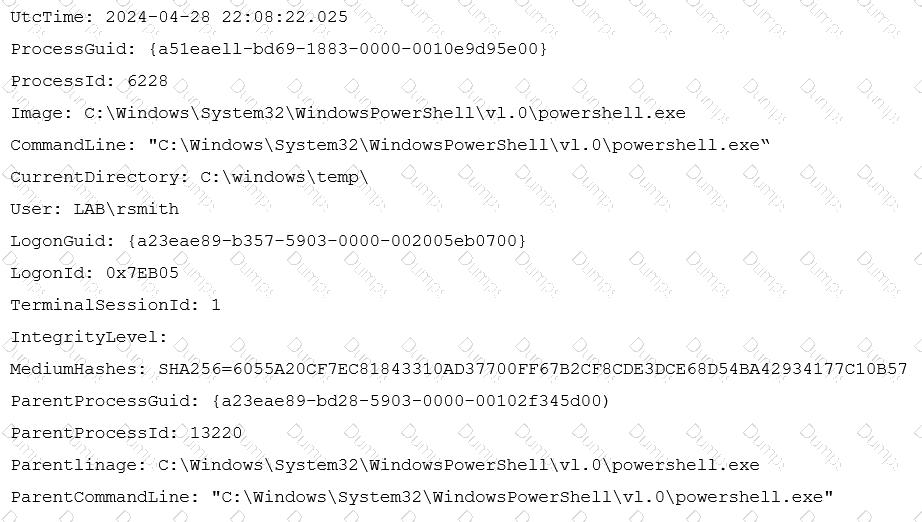Click the TerminalSessionId value 1

tap(216, 305)
